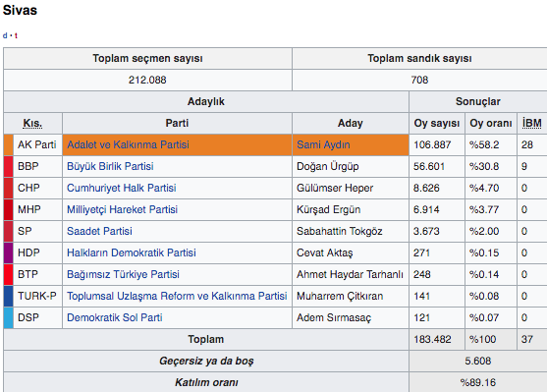Open the Büyük Birlik Partisi link
The height and width of the screenshot is (392, 547).
(x=110, y=166)
